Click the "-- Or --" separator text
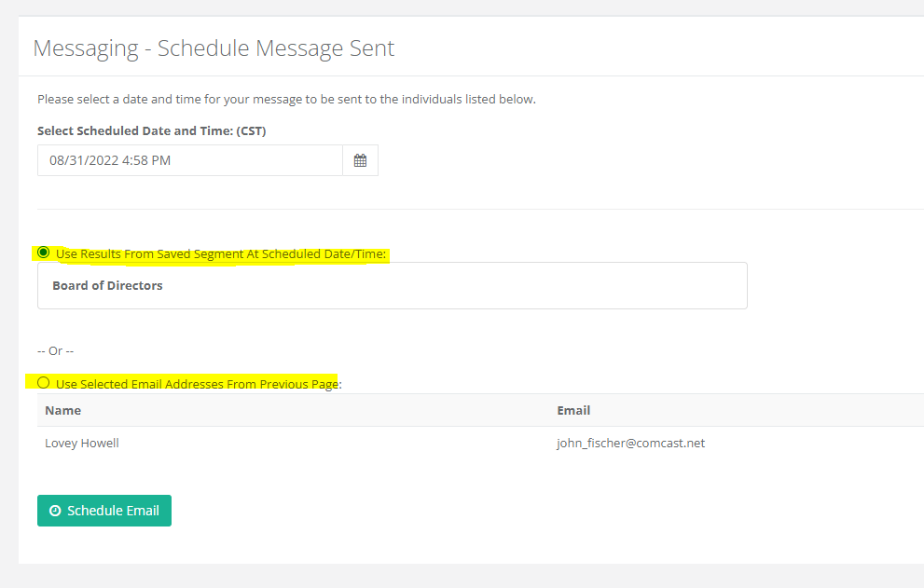This screenshot has height=588, width=924. pos(55,350)
